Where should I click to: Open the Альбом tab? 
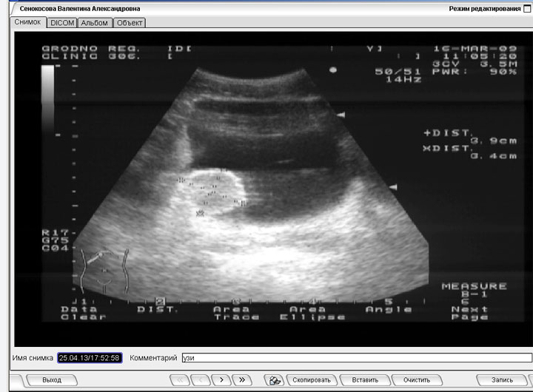[x=94, y=23]
